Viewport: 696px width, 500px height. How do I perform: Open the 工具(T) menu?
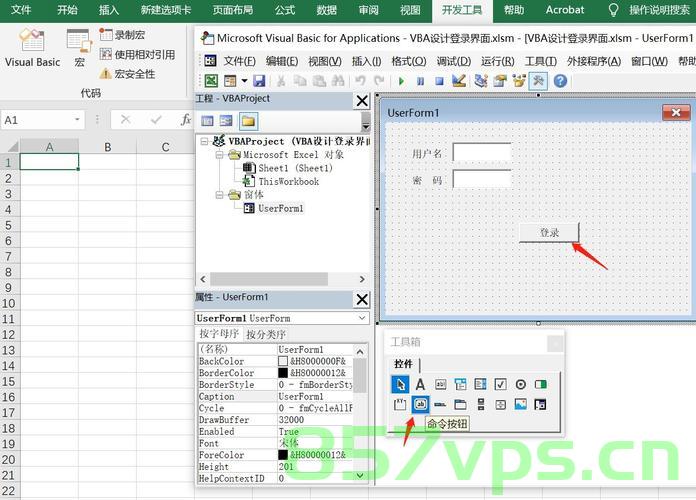click(541, 61)
